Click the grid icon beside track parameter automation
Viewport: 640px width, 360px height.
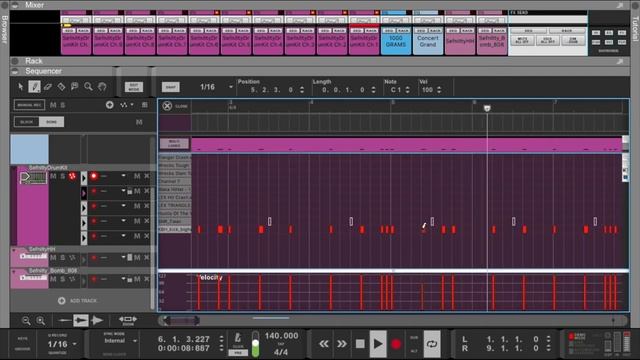[x=144, y=105]
